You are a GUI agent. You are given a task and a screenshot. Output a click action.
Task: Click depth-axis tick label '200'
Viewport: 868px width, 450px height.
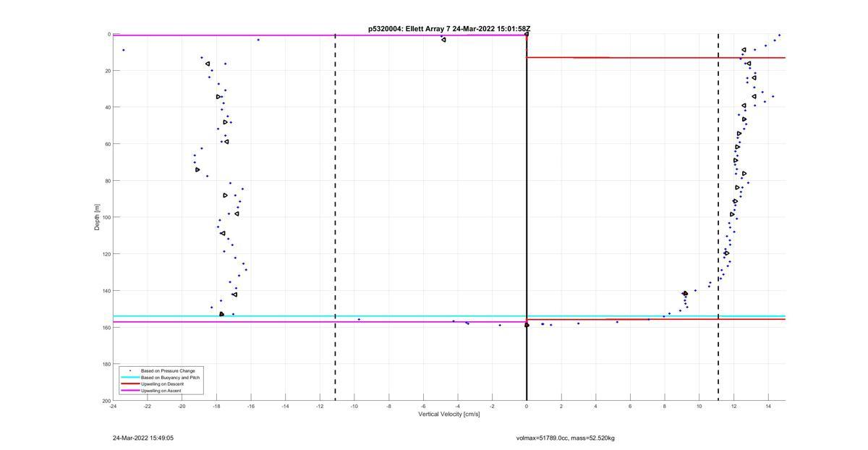(106, 400)
